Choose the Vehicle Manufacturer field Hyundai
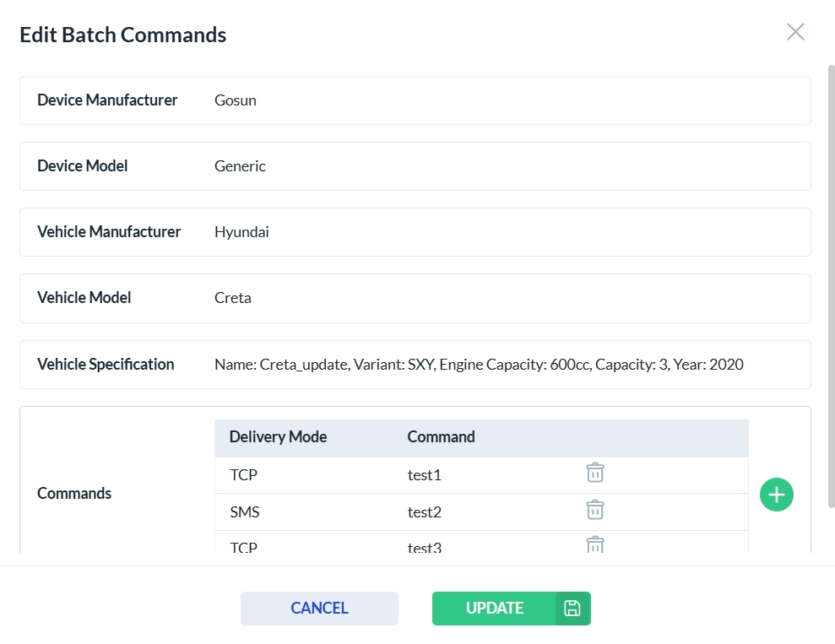The width and height of the screenshot is (835, 644). pos(242,232)
